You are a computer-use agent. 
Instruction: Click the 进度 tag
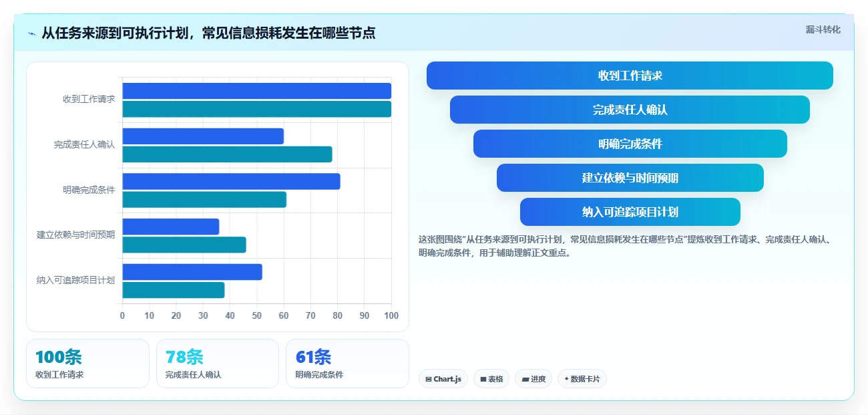tap(533, 379)
